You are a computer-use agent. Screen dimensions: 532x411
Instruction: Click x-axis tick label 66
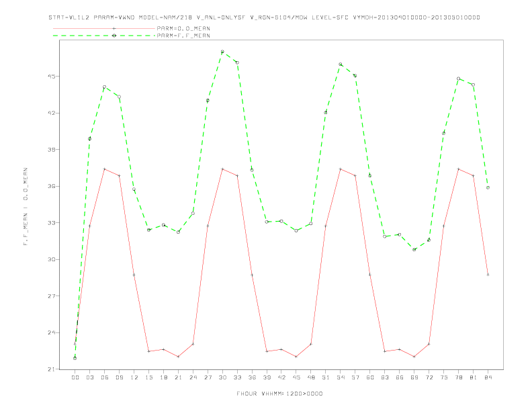pos(400,377)
